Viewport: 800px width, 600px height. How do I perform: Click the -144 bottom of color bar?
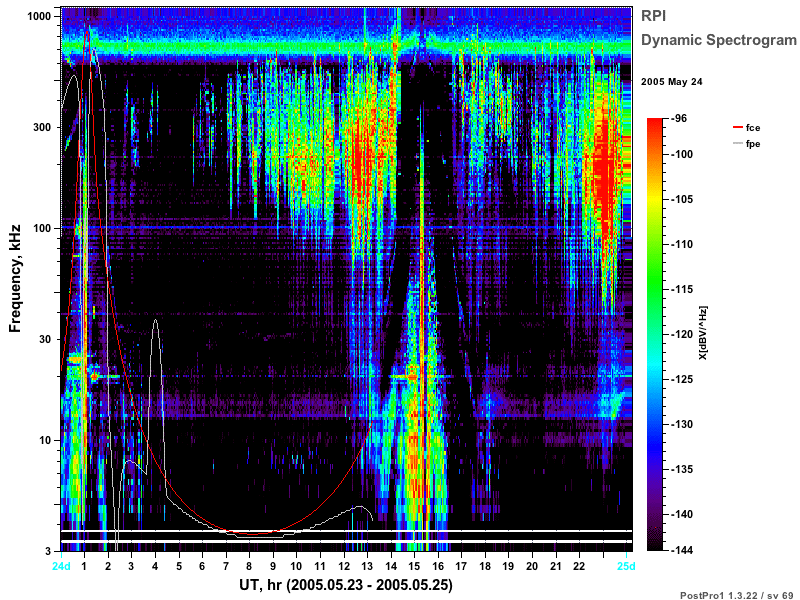[x=681, y=550]
